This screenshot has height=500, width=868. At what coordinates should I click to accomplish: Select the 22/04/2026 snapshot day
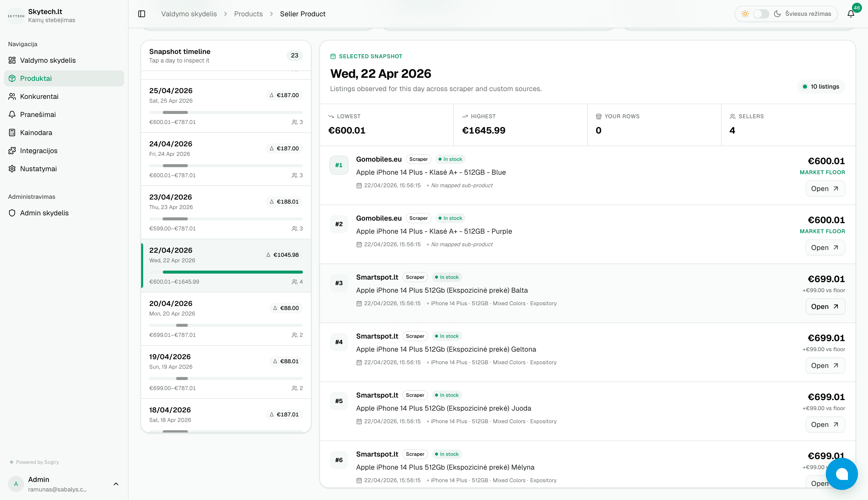226,266
